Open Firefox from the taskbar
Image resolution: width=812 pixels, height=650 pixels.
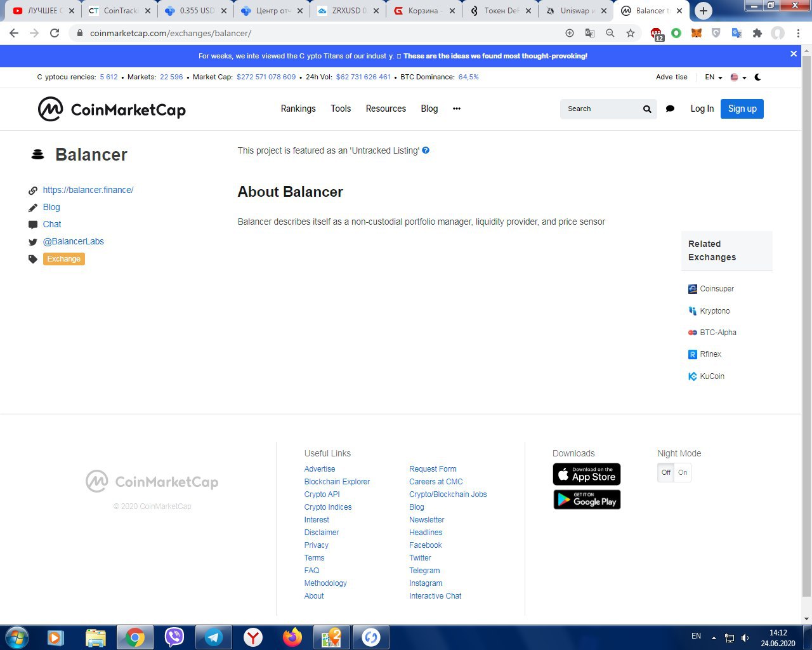pyautogui.click(x=292, y=637)
